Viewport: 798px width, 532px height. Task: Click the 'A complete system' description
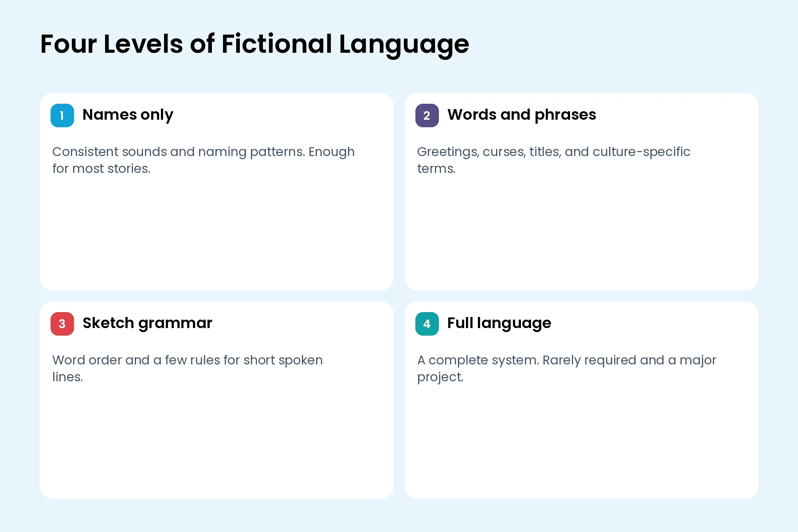pos(567,368)
